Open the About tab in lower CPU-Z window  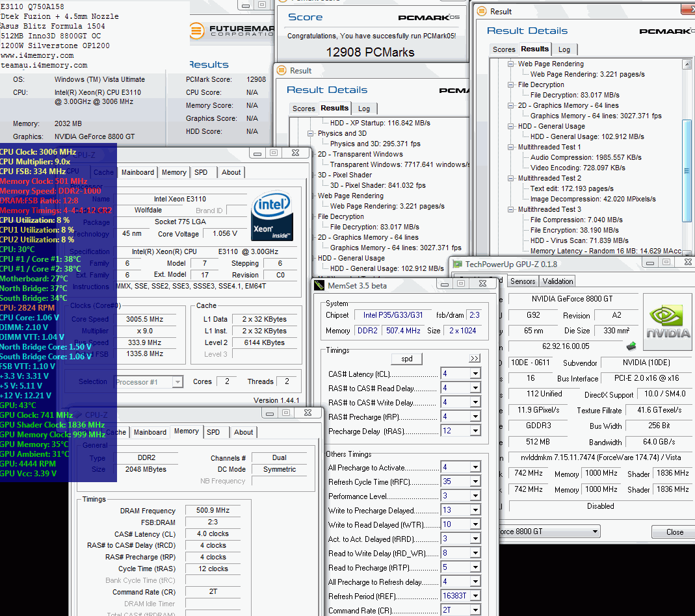point(243,432)
